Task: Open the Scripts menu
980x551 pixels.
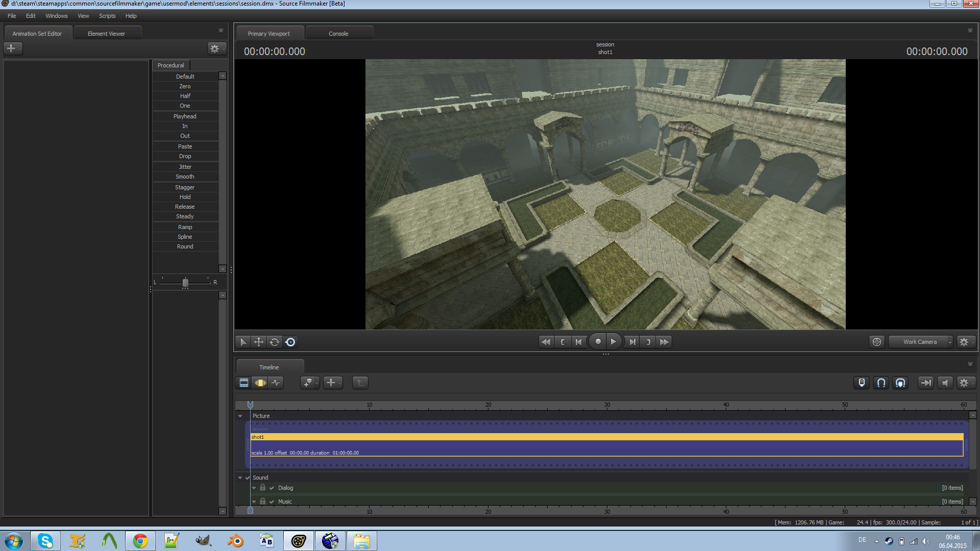Action: pyautogui.click(x=107, y=16)
